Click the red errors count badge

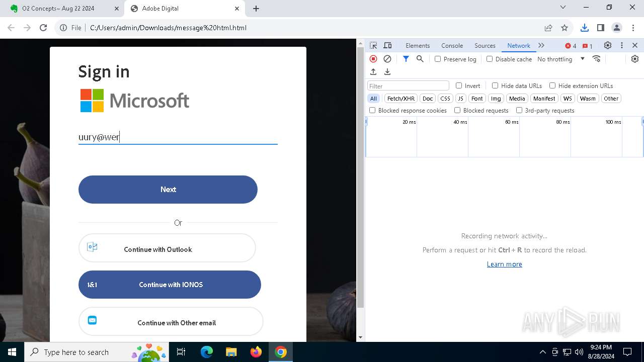[x=571, y=46]
